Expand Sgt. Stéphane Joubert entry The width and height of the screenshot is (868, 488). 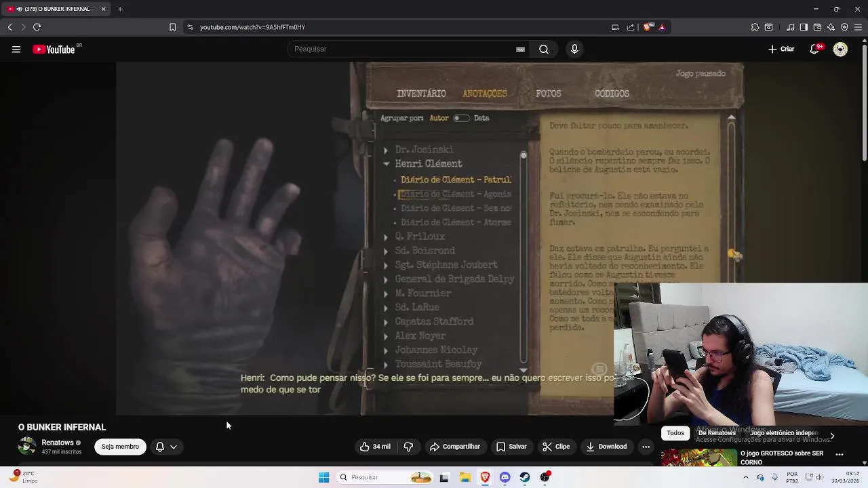coord(386,265)
